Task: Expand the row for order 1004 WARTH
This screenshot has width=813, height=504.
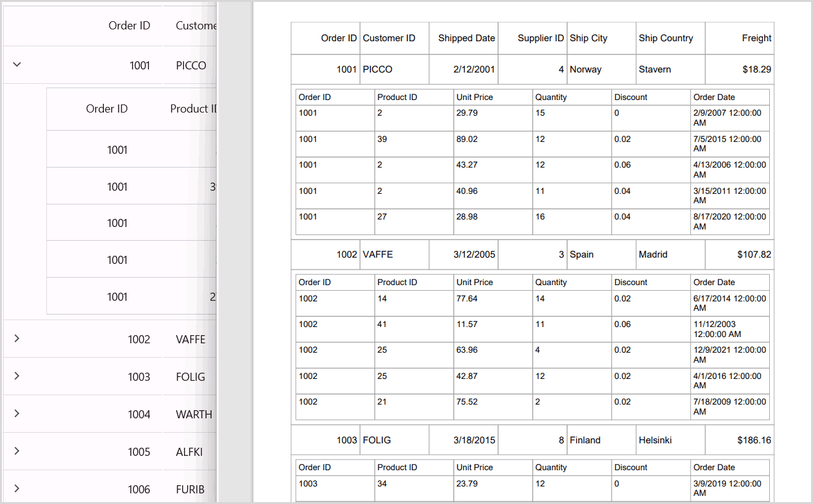Action: [17, 413]
